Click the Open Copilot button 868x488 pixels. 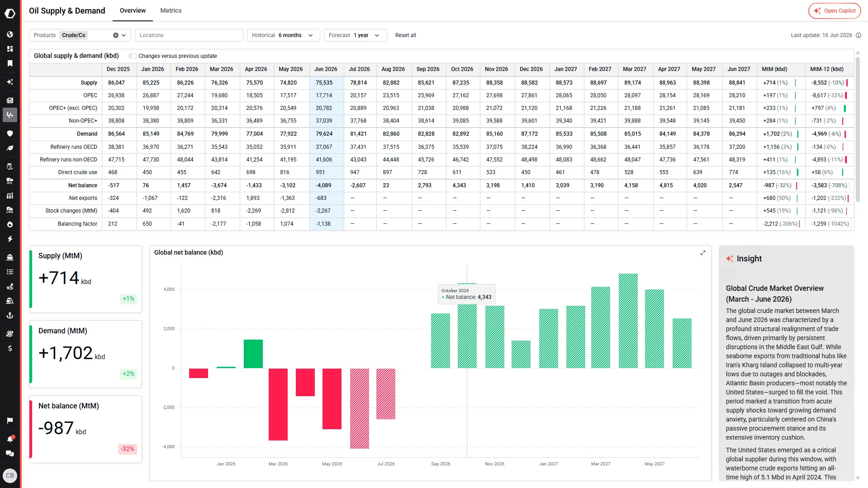pyautogui.click(x=835, y=11)
